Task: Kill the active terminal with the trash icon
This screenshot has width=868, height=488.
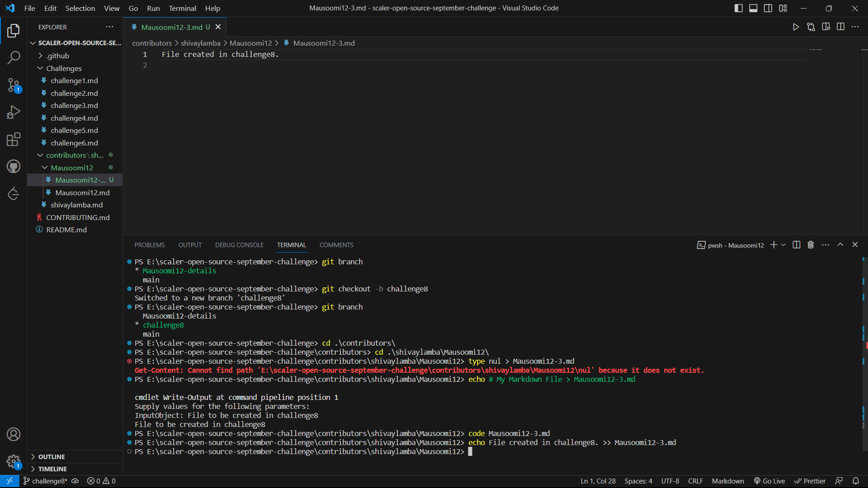Action: tap(811, 244)
